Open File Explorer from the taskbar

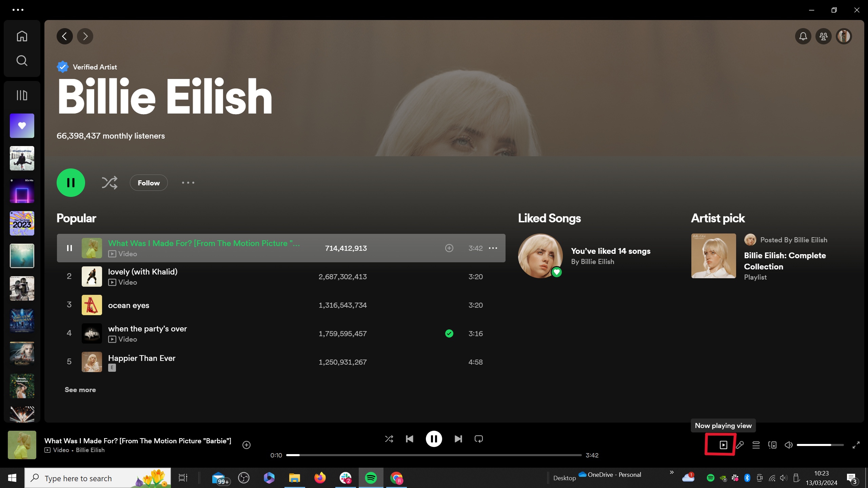point(294,478)
